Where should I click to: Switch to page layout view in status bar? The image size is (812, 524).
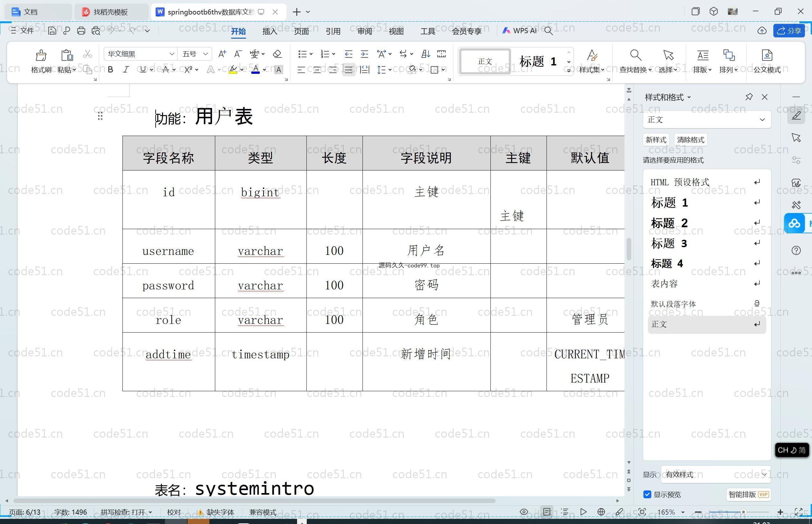click(547, 512)
